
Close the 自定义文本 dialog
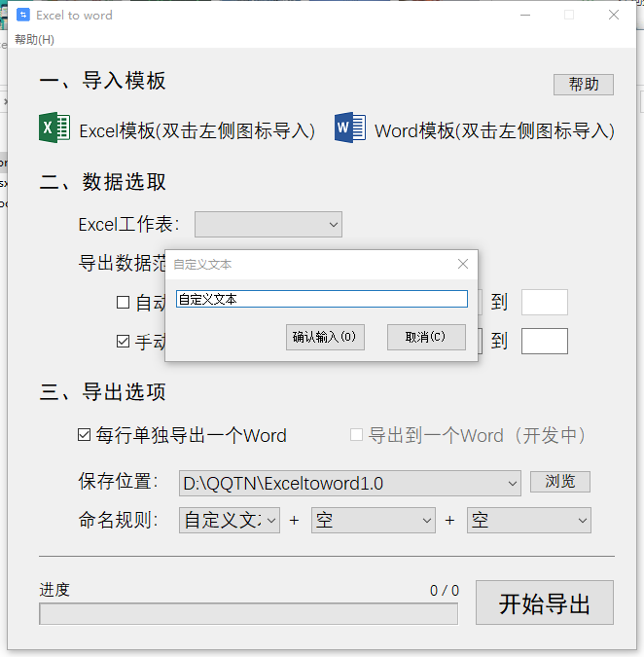point(463,264)
